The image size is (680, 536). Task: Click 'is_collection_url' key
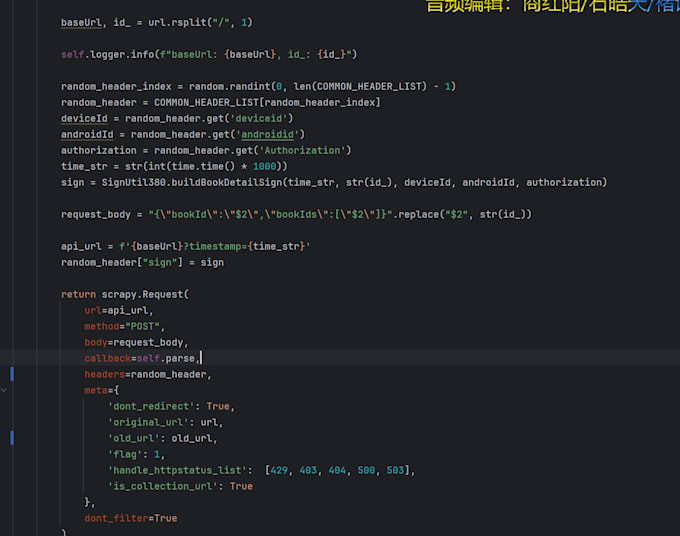click(163, 487)
